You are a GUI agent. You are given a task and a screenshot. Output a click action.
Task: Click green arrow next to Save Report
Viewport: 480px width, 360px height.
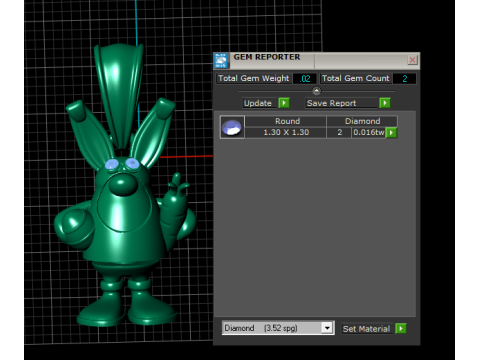click(x=385, y=103)
